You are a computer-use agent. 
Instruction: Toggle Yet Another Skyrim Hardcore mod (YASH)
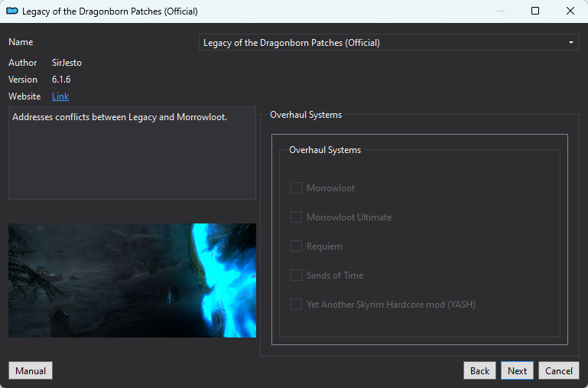click(x=296, y=305)
